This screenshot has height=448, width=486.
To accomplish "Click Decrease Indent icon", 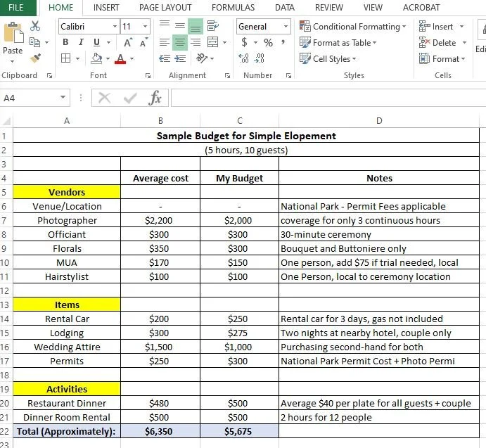I will click(x=165, y=58).
